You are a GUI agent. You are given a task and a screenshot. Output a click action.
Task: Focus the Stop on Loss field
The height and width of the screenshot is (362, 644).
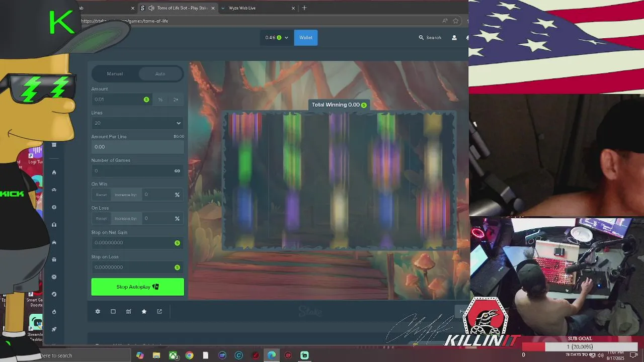coord(137,267)
